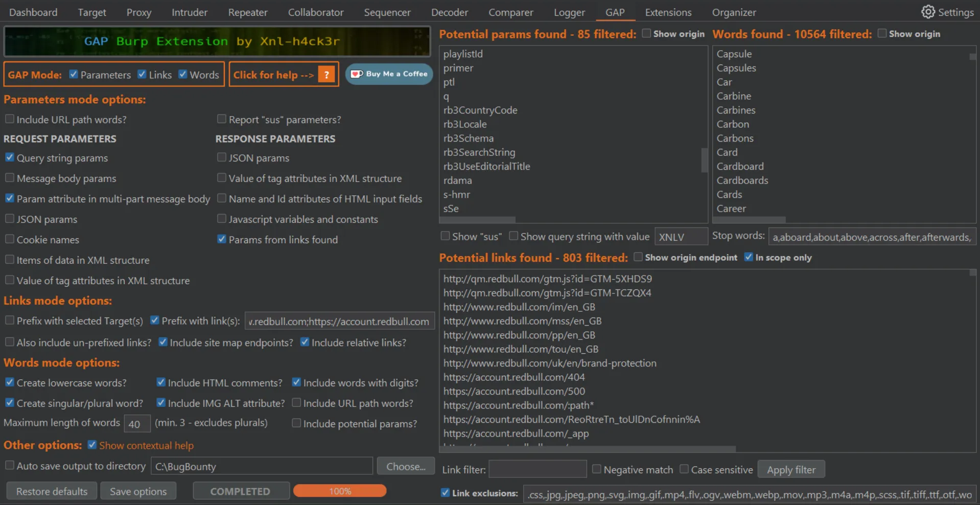The width and height of the screenshot is (980, 505).
Task: Uncheck Include site map endpoints
Action: pos(163,342)
